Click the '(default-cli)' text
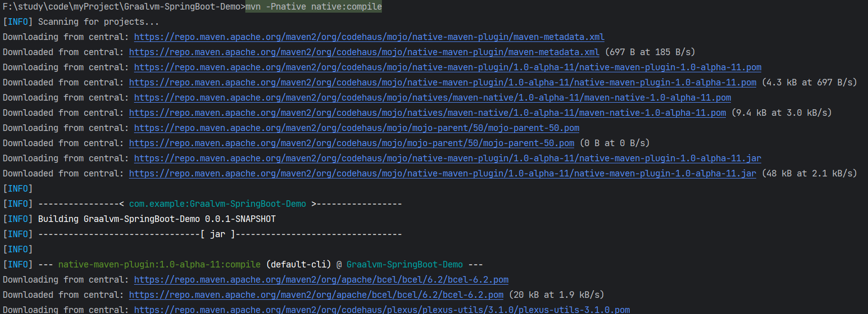868x314 pixels. tap(298, 264)
